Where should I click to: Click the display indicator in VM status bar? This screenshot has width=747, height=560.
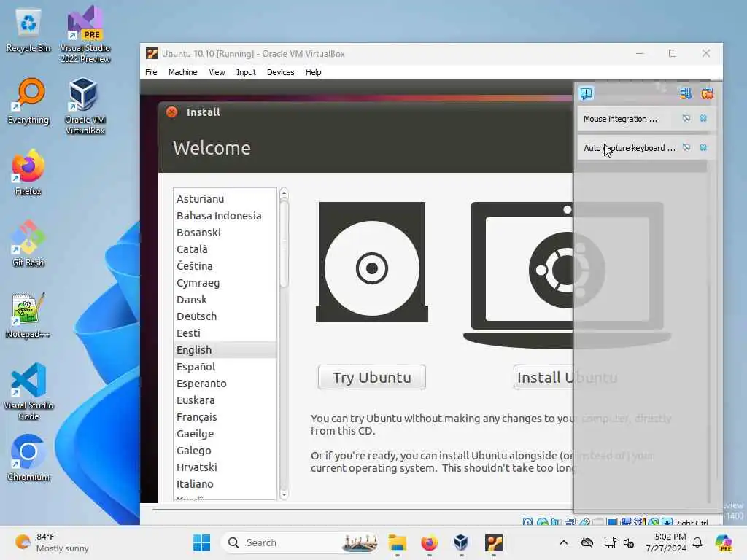coord(612,522)
